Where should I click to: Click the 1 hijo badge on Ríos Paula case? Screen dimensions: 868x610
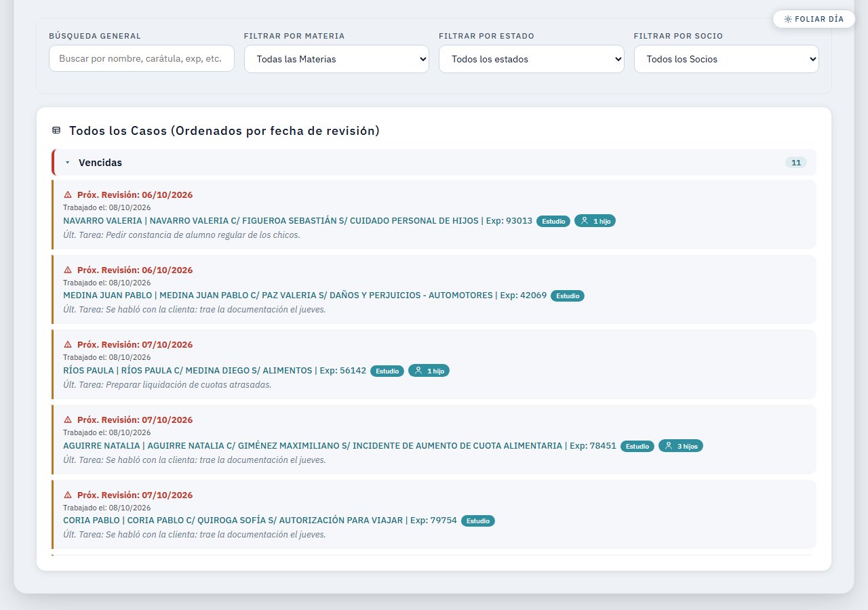(429, 371)
